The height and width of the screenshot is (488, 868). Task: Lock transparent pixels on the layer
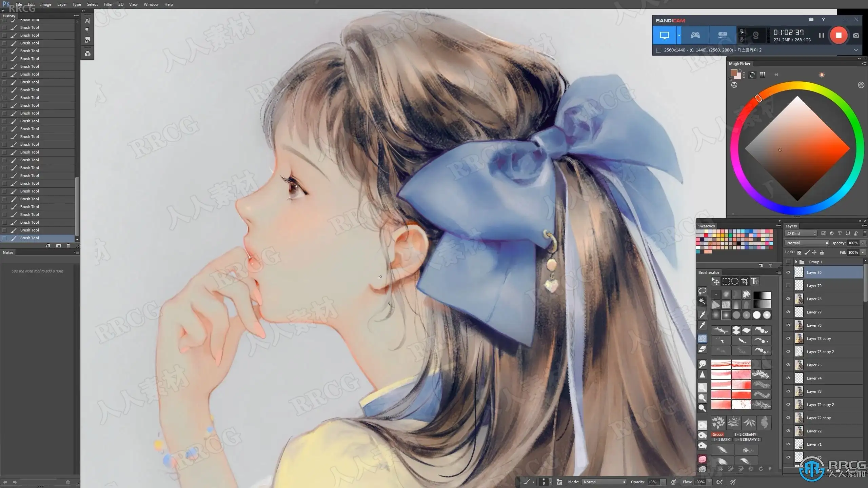pos(799,252)
